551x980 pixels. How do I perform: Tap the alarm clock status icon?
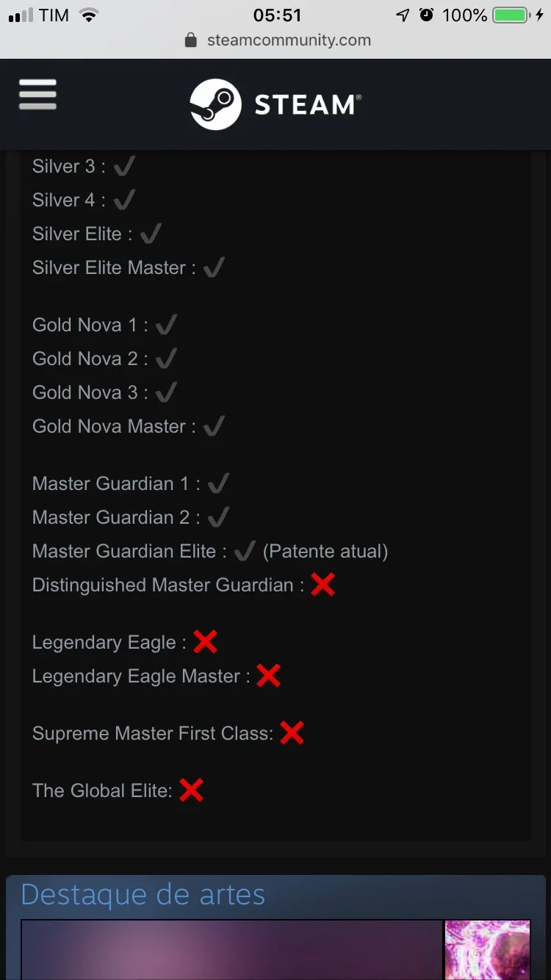427,15
